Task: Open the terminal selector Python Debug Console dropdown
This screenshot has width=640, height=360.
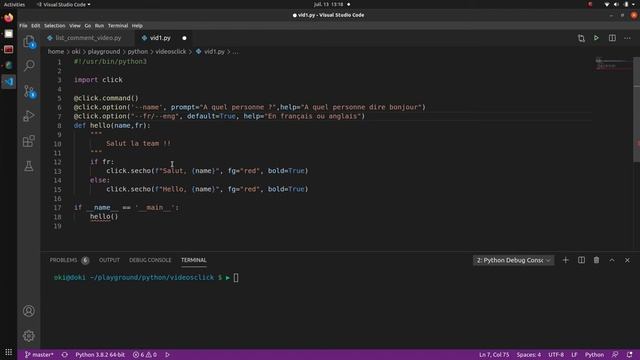Action: coord(513,260)
